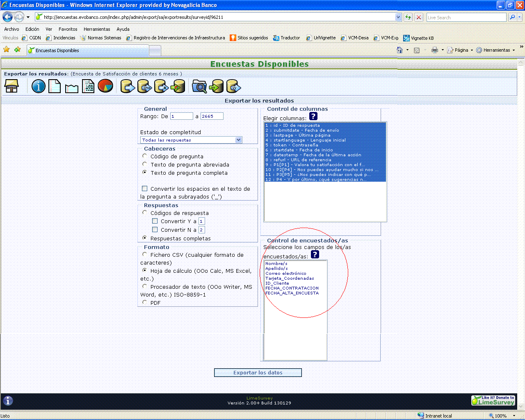Click the Exportar los datos button

point(258,372)
